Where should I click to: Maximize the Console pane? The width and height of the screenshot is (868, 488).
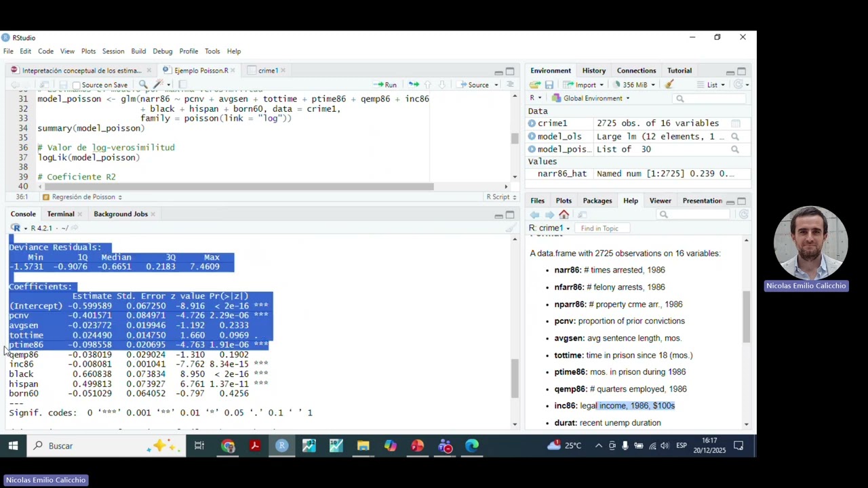510,215
